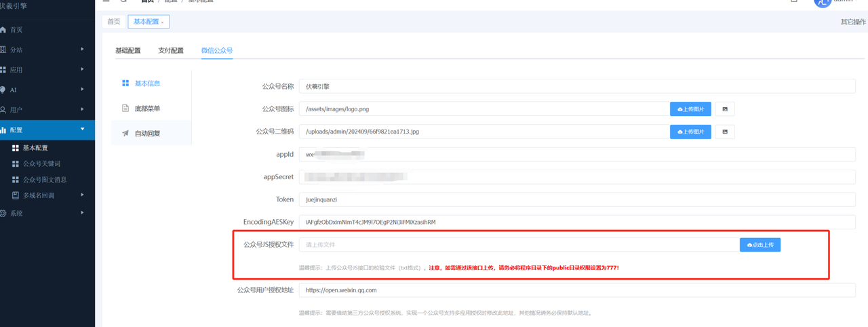868x327 pixels.
Task: Click the 多域名回调 sidebar icon
Action: (x=16, y=195)
